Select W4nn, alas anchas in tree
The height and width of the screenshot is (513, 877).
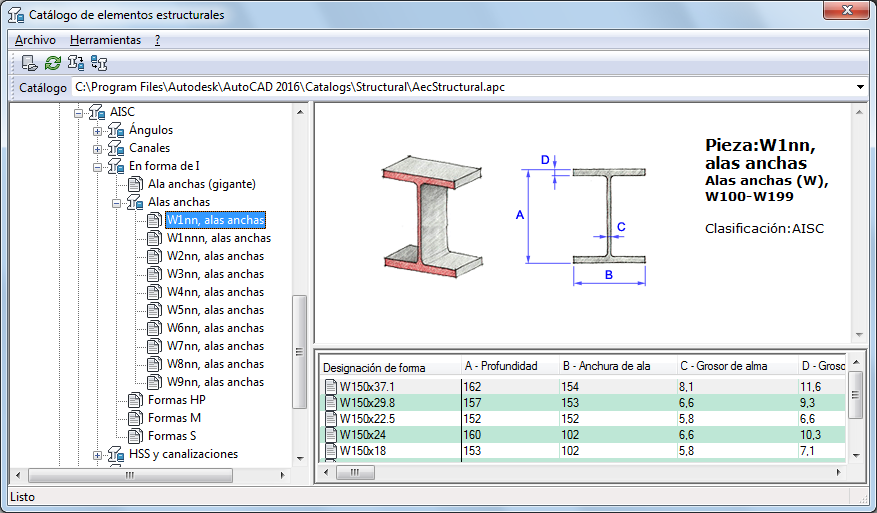click(215, 292)
